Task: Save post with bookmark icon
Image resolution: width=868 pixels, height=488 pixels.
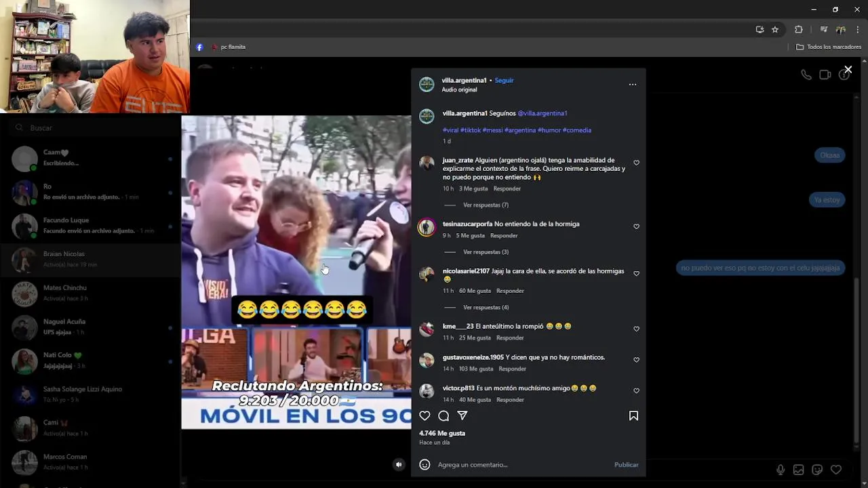Action: coord(633,415)
